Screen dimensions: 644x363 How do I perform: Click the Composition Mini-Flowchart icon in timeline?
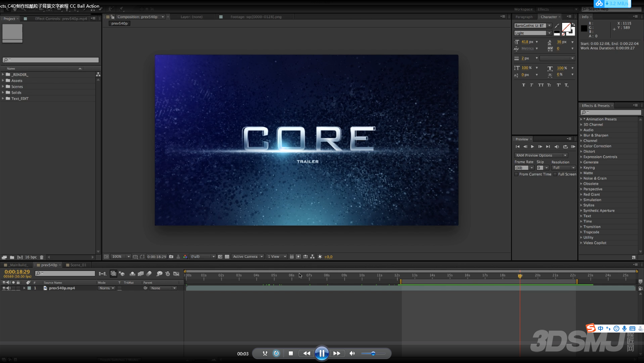click(103, 273)
